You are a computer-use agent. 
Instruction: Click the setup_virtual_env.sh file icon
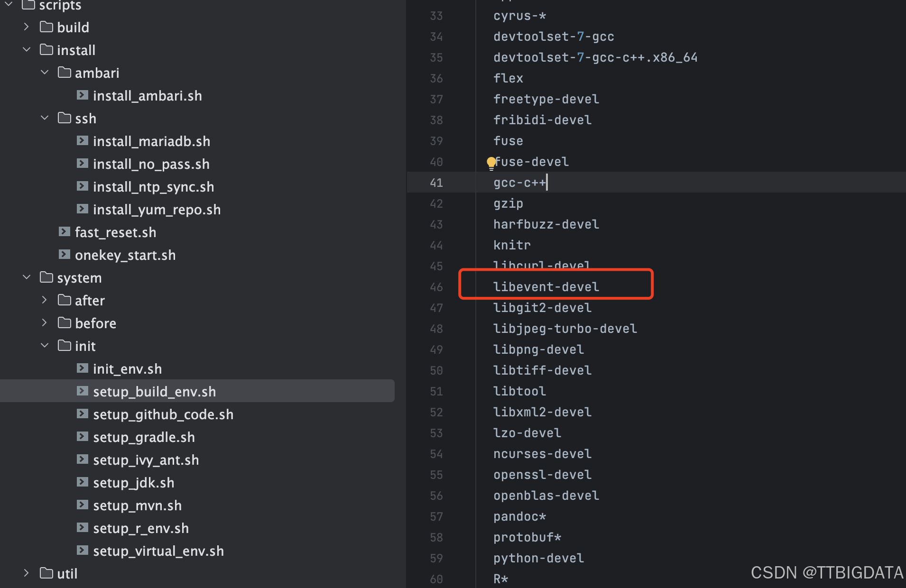point(83,551)
